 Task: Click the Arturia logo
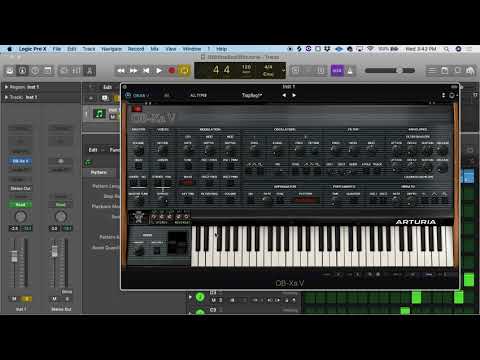(416, 222)
